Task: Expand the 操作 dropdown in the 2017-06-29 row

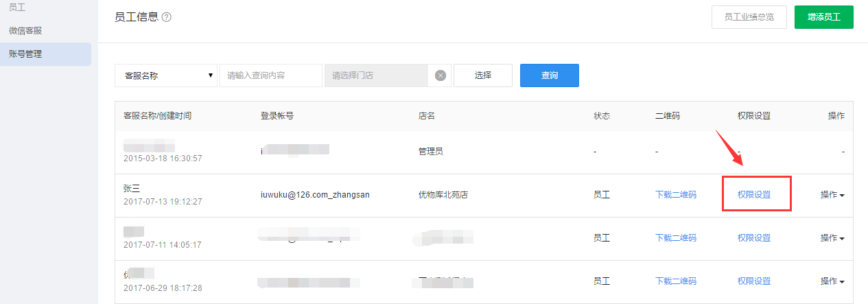Action: [832, 281]
